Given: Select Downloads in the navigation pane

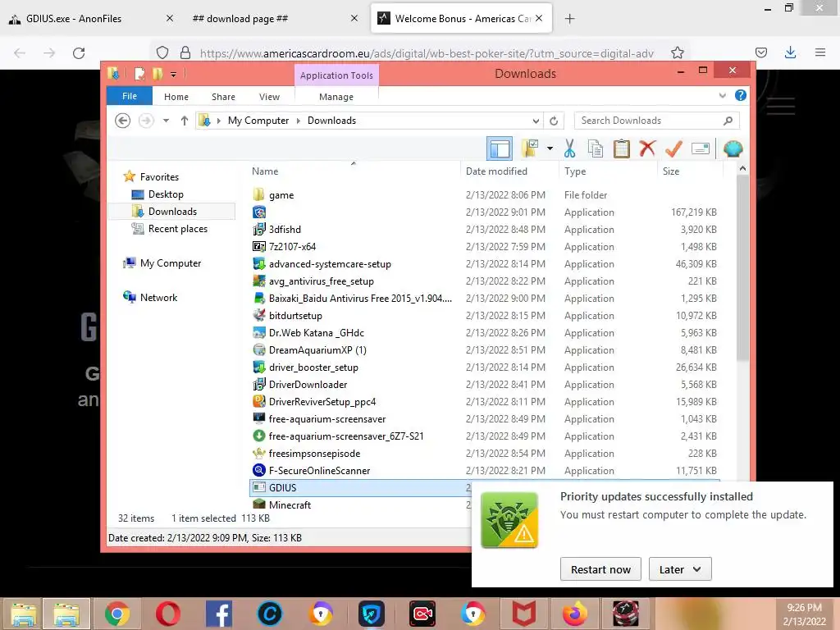Looking at the screenshot, I should (172, 211).
